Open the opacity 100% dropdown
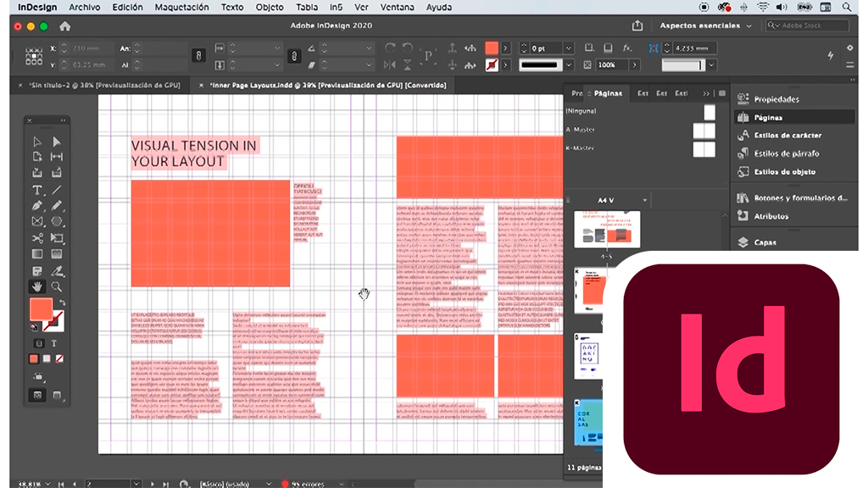 [x=632, y=64]
